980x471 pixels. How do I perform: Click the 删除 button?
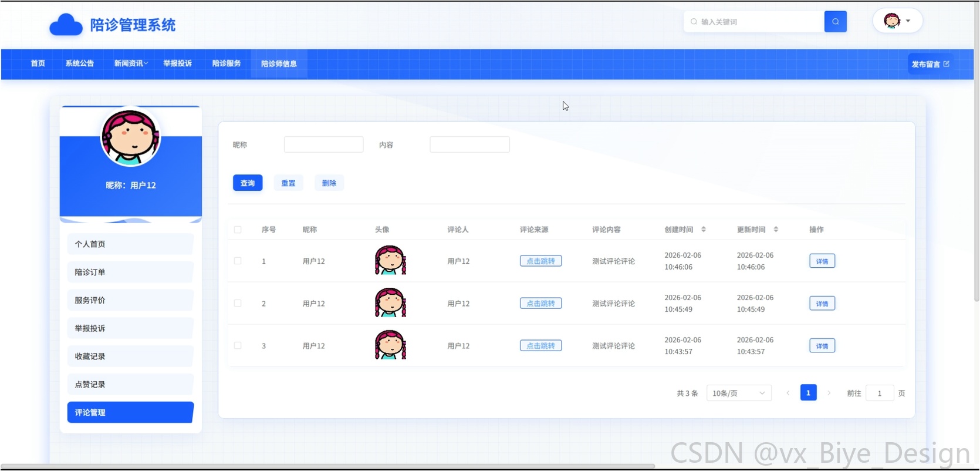[329, 183]
